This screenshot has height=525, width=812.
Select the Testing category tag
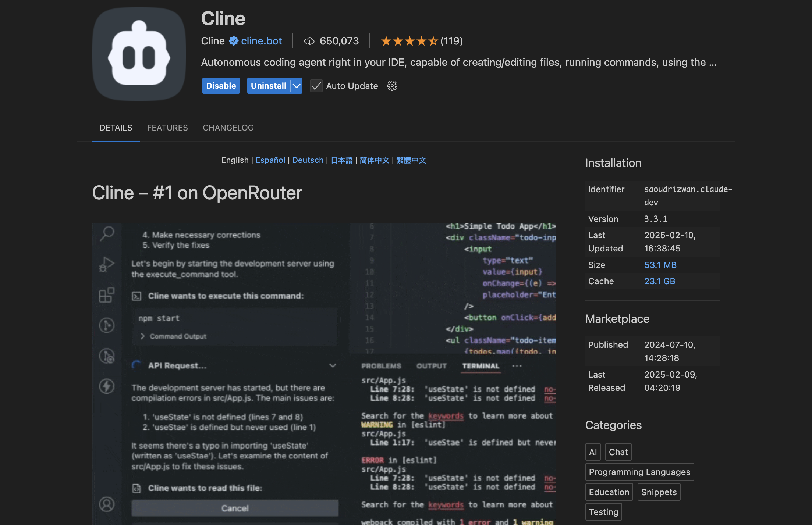[x=604, y=512]
